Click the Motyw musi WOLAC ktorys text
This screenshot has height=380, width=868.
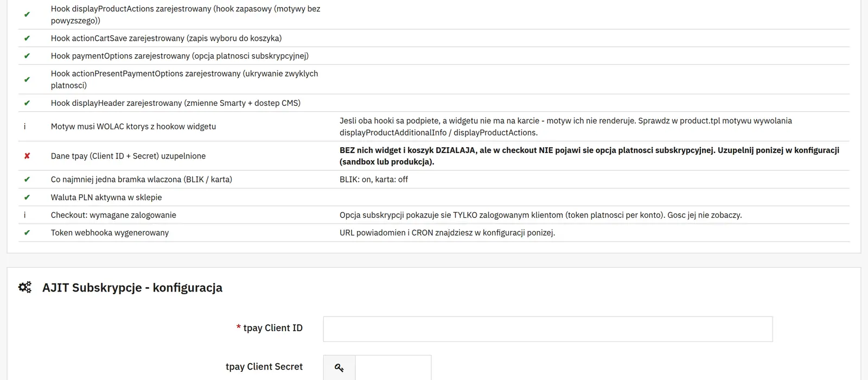pyautogui.click(x=133, y=126)
